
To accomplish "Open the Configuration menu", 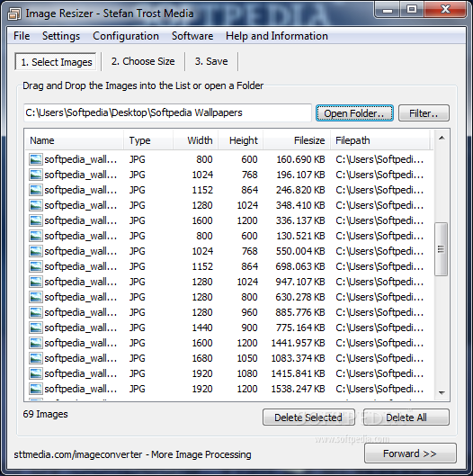I will point(126,36).
